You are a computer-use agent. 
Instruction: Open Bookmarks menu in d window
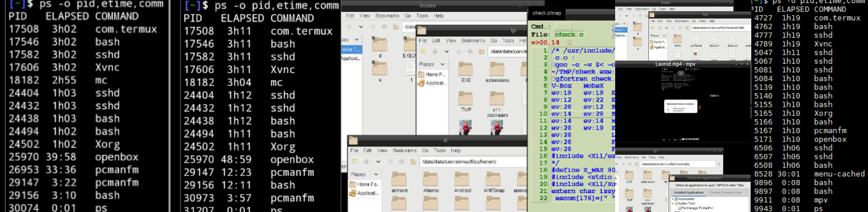point(405,150)
